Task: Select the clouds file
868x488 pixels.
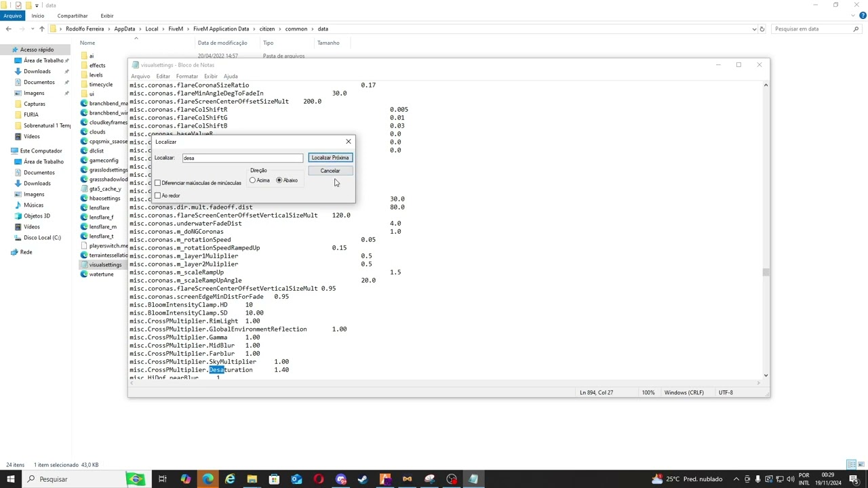Action: click(97, 132)
